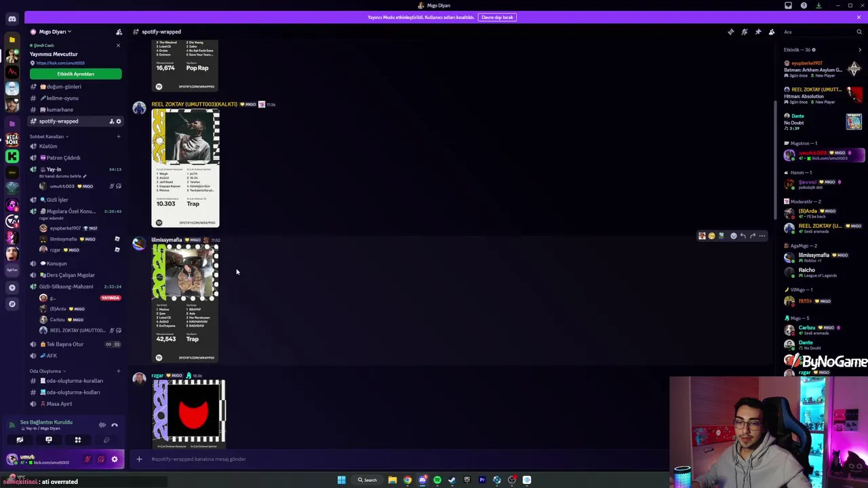868x488 pixels.
Task: Open the kick.com/umutt003 event link
Action: (x=60, y=63)
